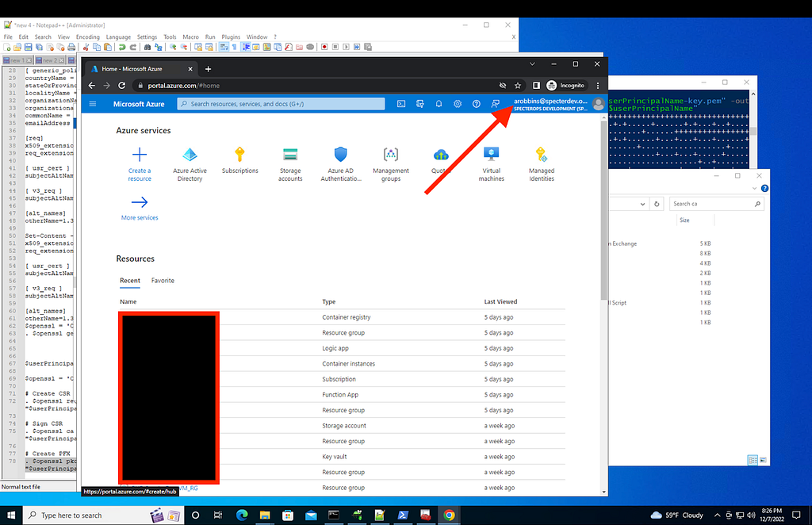The width and height of the screenshot is (812, 525).
Task: Open Notepad++ Language menu
Action: 118,36
